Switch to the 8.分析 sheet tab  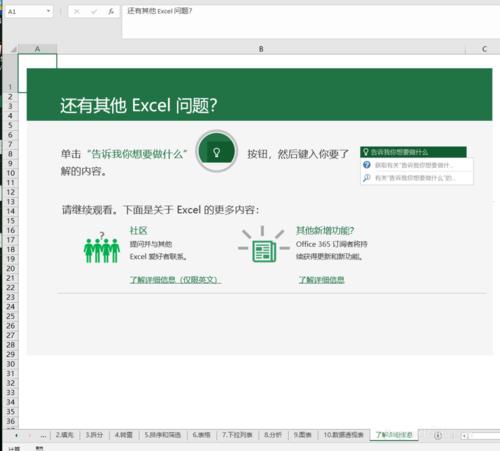(x=273, y=435)
